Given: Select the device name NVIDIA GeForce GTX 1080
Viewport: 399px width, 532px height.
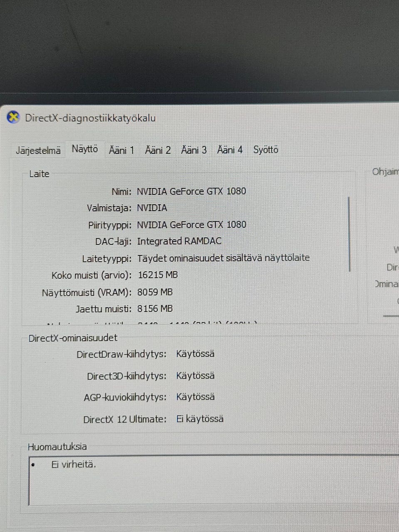Looking at the screenshot, I should 191,191.
